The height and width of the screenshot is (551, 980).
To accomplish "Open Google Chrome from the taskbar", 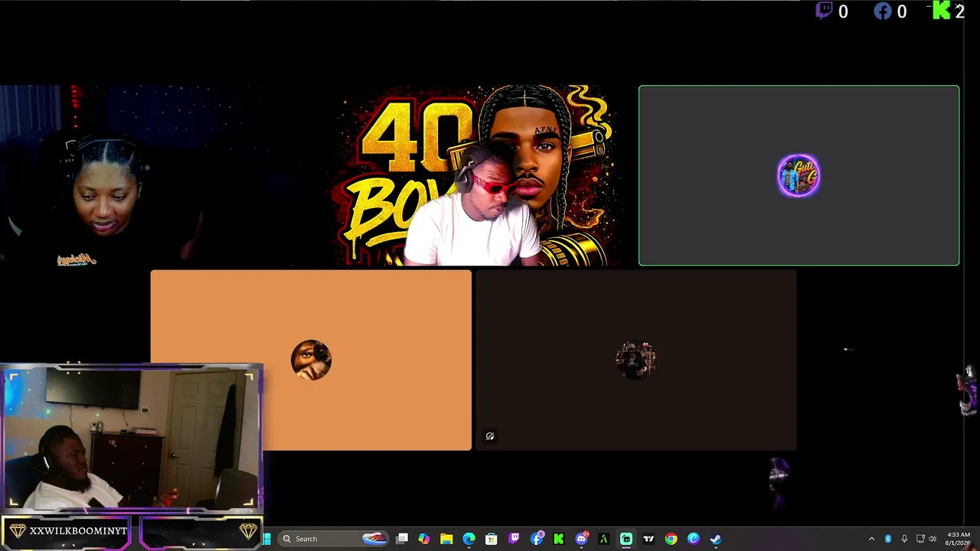I will (x=671, y=539).
